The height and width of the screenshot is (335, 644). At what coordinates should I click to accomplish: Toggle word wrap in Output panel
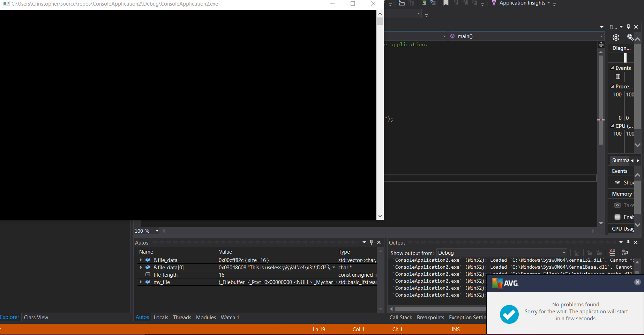(625, 253)
